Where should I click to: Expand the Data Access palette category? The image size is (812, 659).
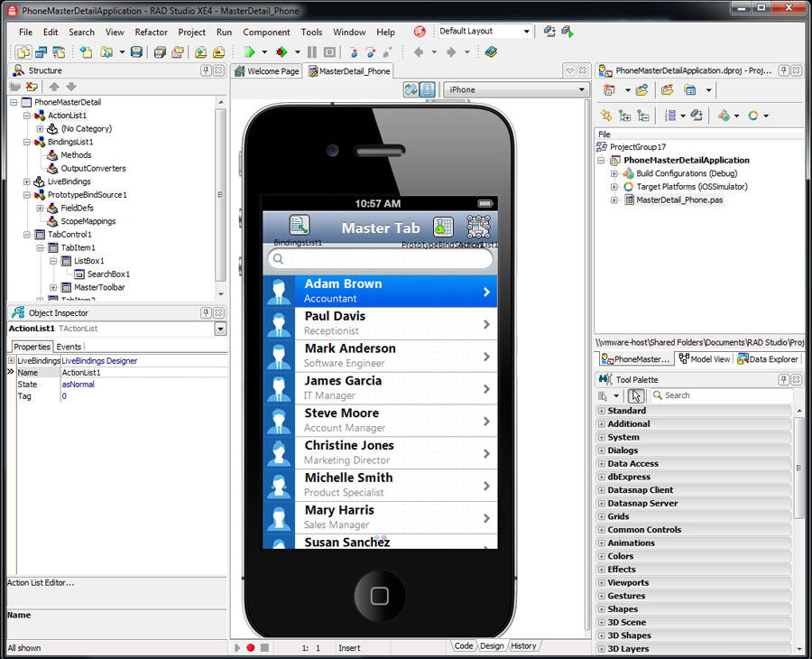click(601, 464)
